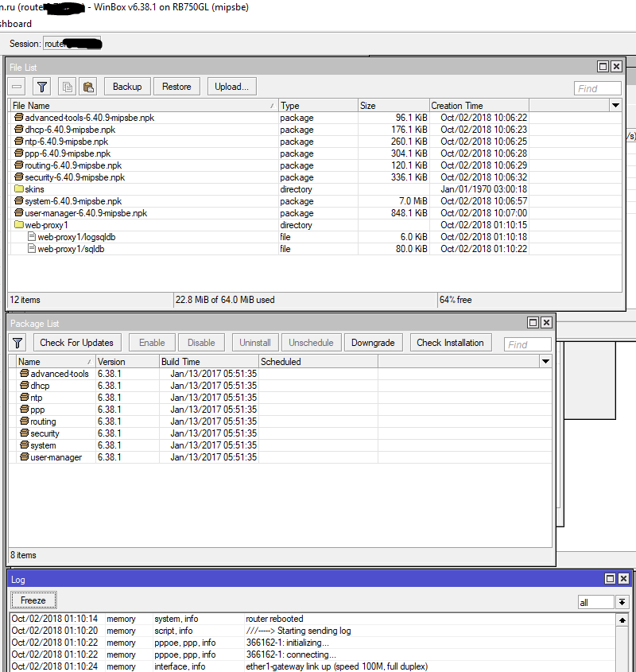Click the Restore button
This screenshot has height=672, width=636.
point(176,87)
